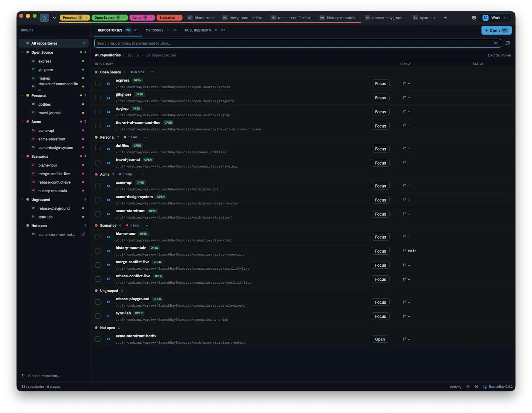Click the blue Open button top right
532x413 pixels.
tap(496, 30)
